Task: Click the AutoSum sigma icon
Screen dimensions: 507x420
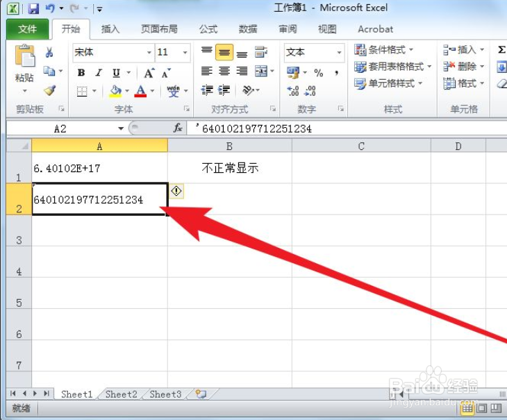Action: point(501,50)
